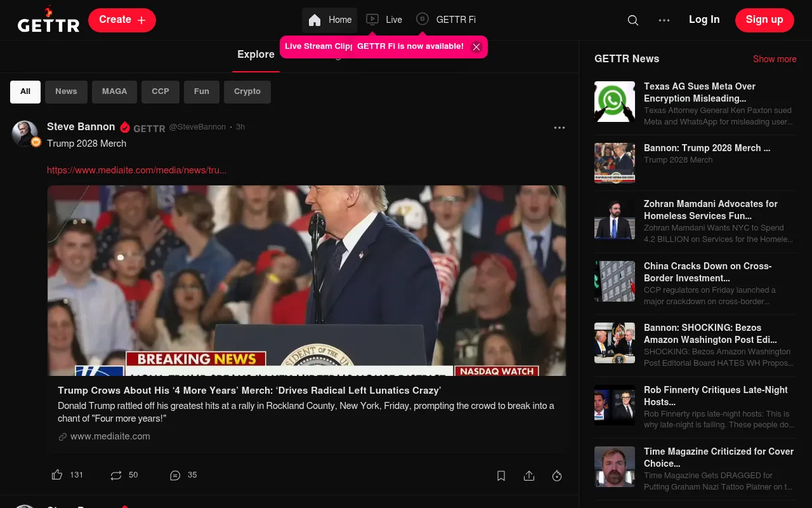Select the CCP filter chip
This screenshot has height=508, width=812.
click(160, 91)
